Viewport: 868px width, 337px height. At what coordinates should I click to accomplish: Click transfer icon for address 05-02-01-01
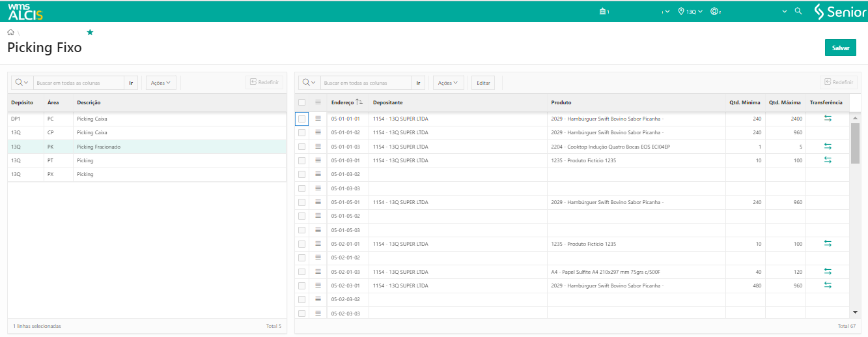[828, 243]
